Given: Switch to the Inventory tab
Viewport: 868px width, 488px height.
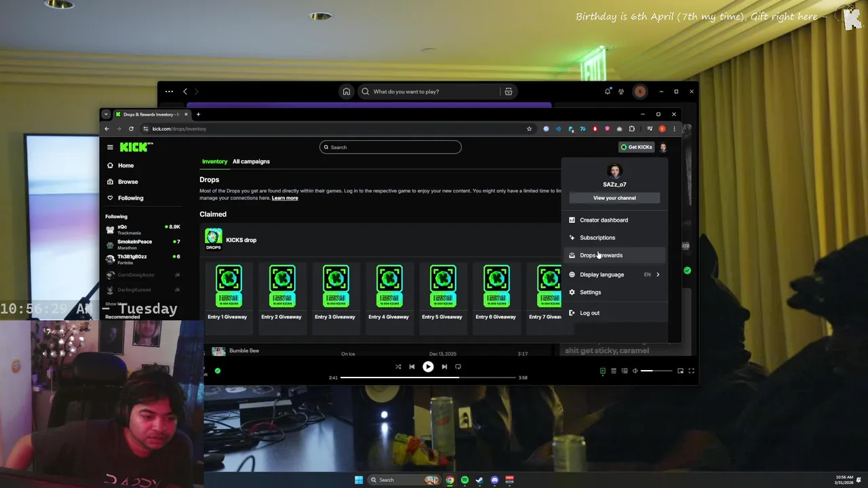Looking at the screenshot, I should coord(214,161).
